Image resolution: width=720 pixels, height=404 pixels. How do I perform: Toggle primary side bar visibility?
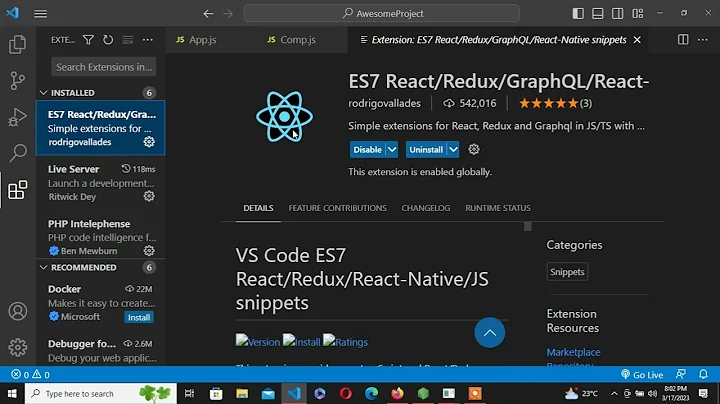pos(578,13)
